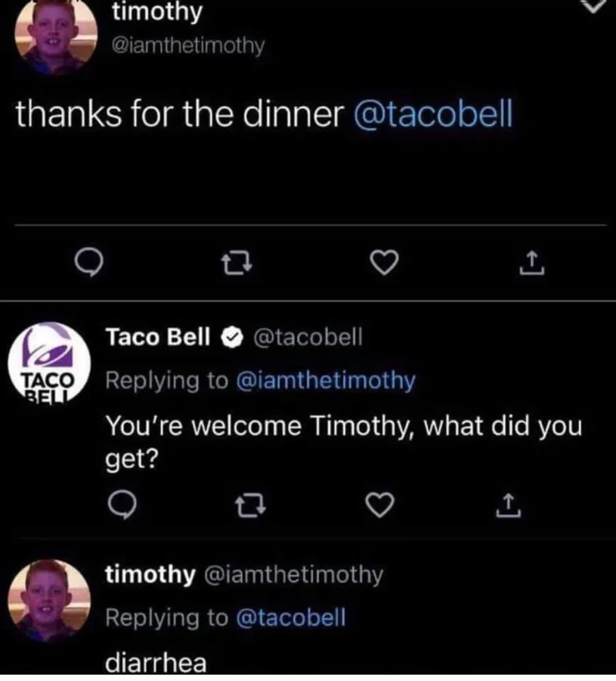616x681 pixels.
Task: Click '@tacobell' in timothy's 'Replying to' line
Action: [291, 617]
